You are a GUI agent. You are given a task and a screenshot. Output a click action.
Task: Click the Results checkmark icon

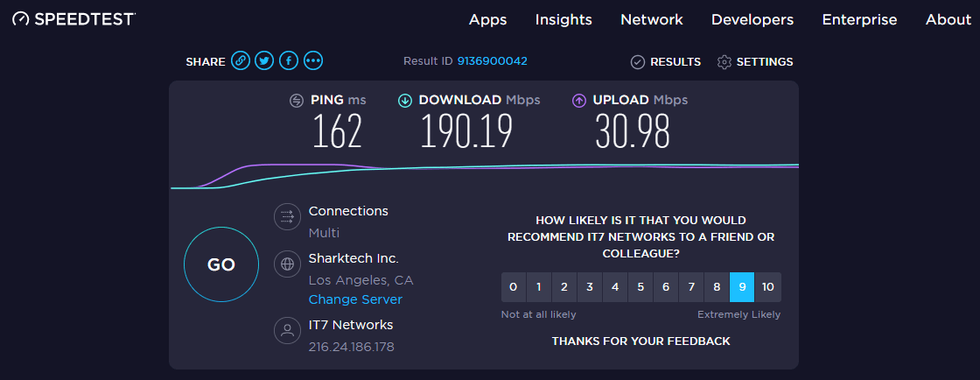638,62
